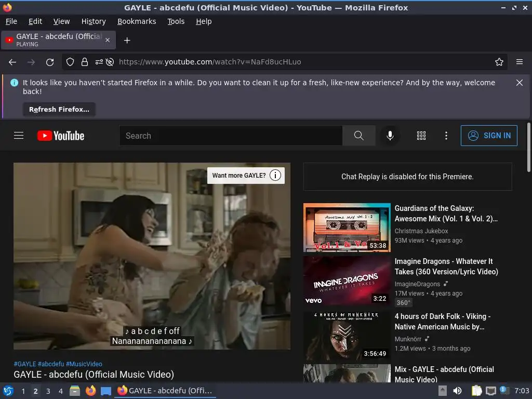Open the clipboard manager tray icon
This screenshot has width=532, height=399.
pyautogui.click(x=476, y=391)
